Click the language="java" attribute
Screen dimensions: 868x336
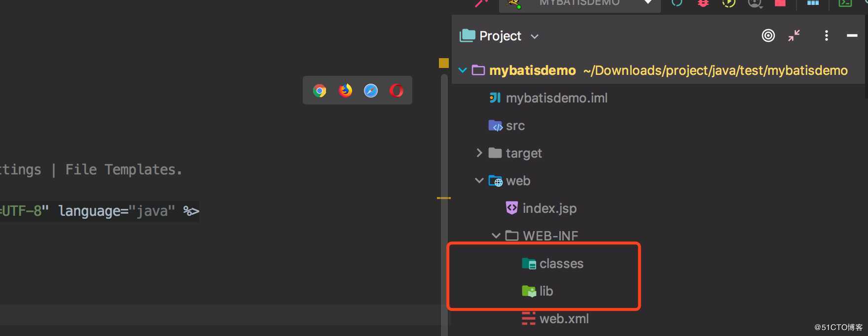(116, 211)
